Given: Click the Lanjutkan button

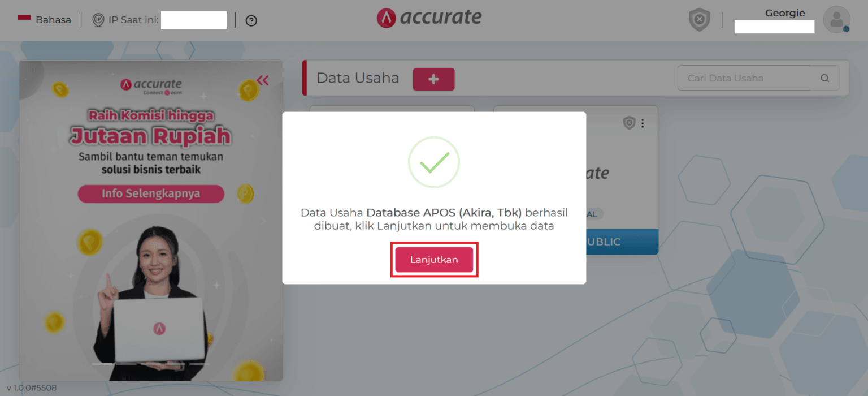Looking at the screenshot, I should pyautogui.click(x=434, y=260).
